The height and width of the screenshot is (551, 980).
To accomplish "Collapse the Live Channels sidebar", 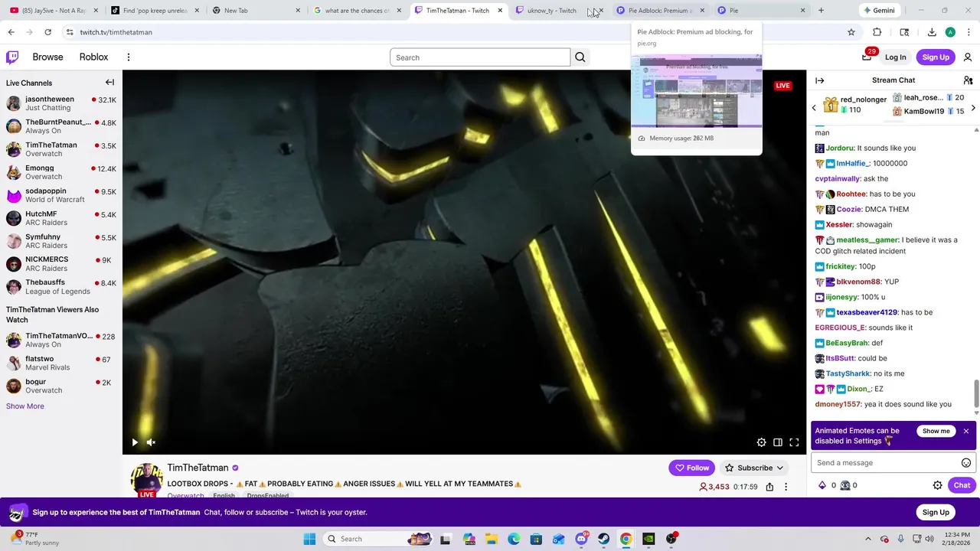I will pos(109,83).
